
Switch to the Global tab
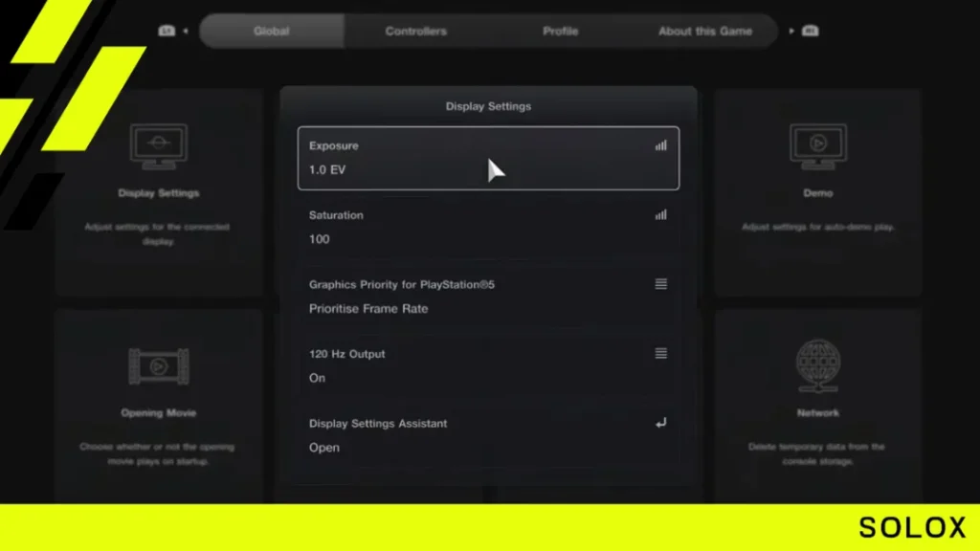tap(271, 31)
